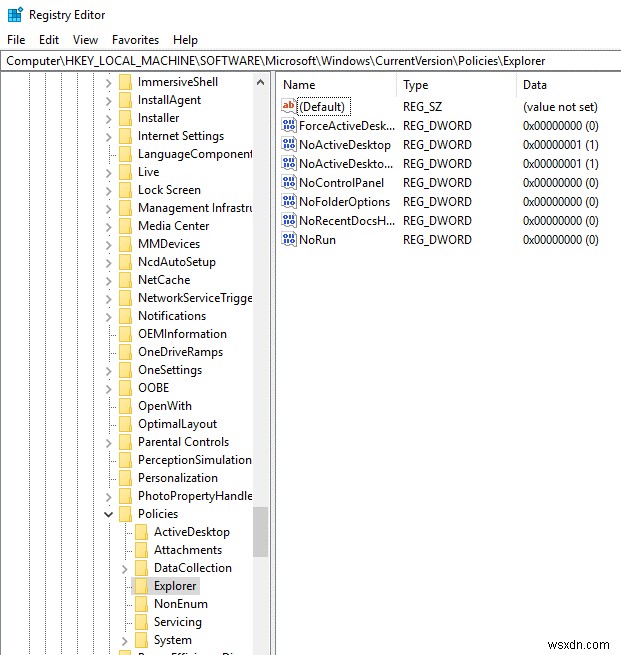
Task: Click the InstallAgent folder icon
Action: coord(126,100)
